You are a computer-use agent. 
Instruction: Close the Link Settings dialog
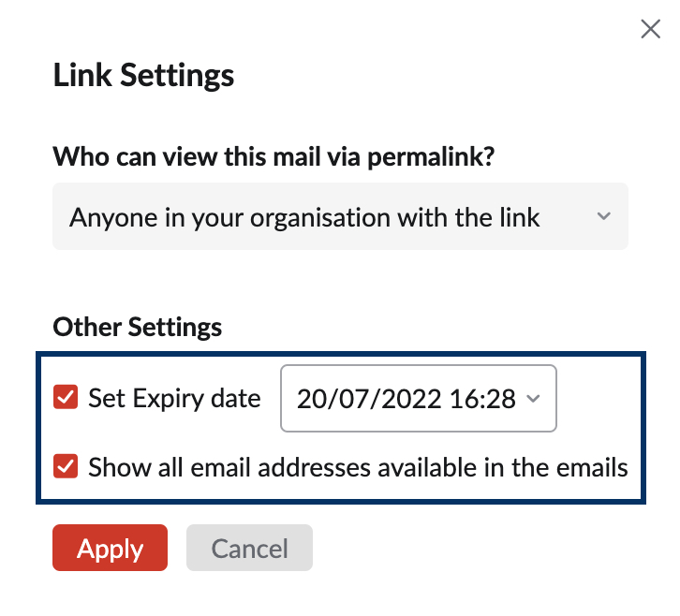[x=650, y=29]
